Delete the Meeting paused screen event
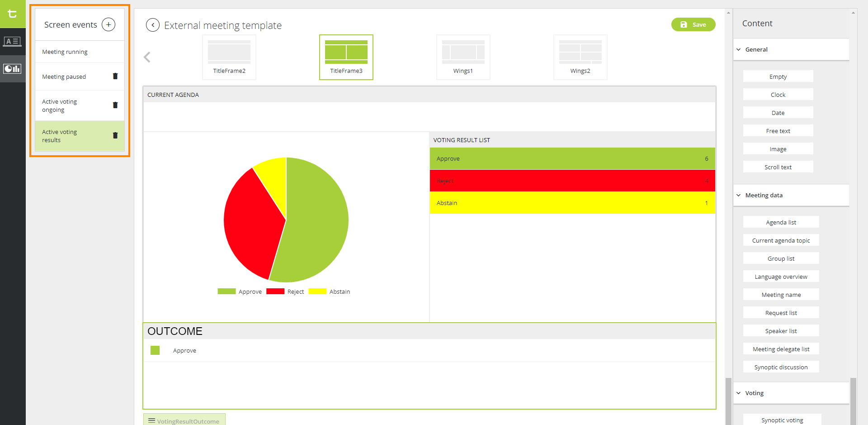 [x=115, y=76]
